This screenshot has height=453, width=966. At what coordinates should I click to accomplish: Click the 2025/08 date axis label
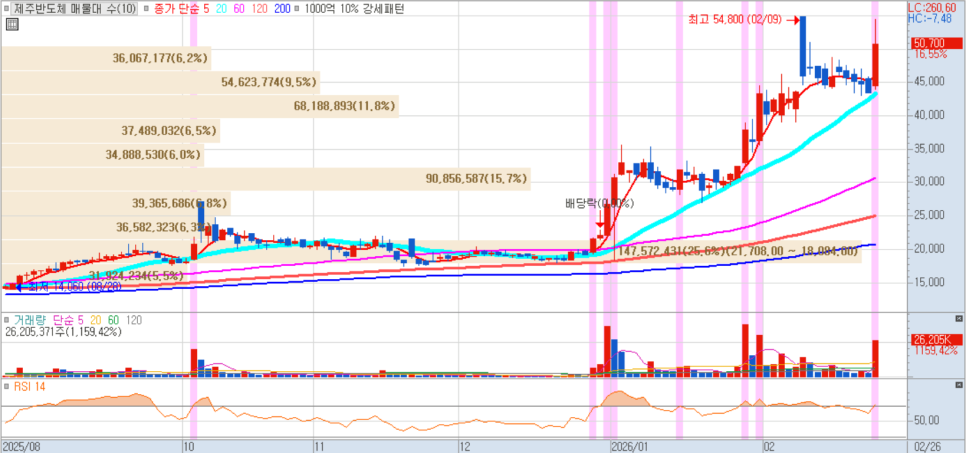(x=21, y=446)
